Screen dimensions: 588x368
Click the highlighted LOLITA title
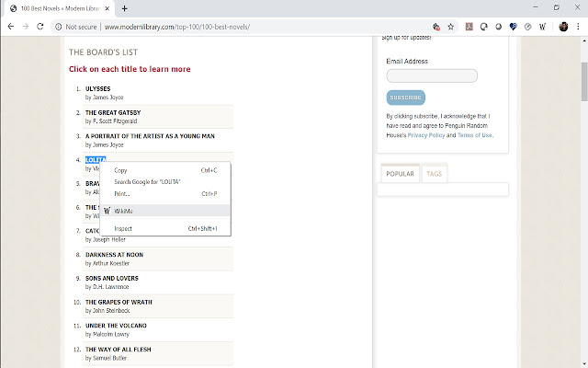pos(96,159)
